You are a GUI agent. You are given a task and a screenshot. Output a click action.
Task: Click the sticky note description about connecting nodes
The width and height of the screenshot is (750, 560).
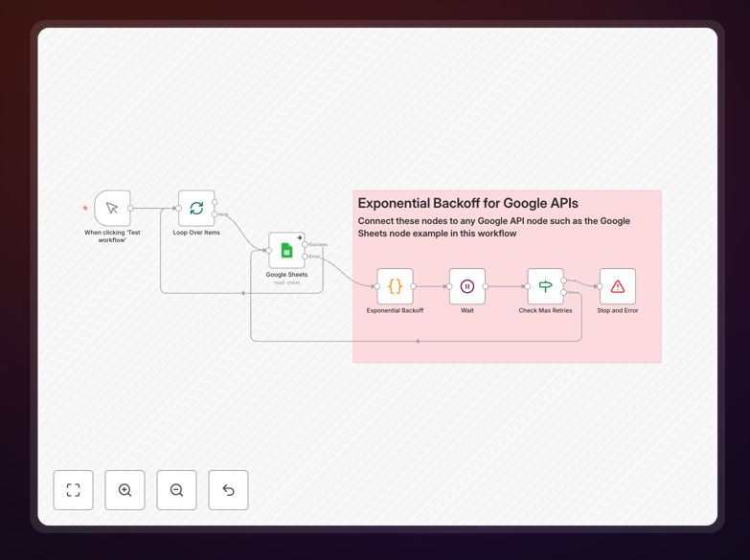pyautogui.click(x=493, y=227)
